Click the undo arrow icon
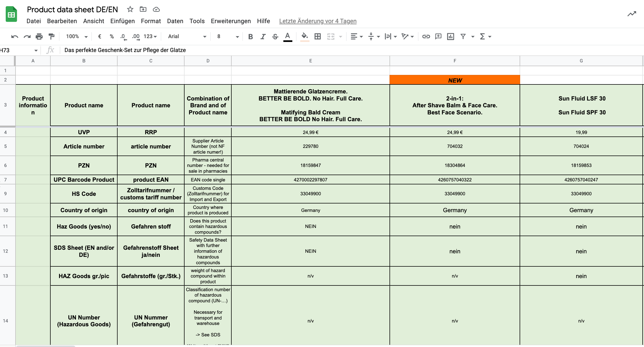644x347 pixels. 14,36
